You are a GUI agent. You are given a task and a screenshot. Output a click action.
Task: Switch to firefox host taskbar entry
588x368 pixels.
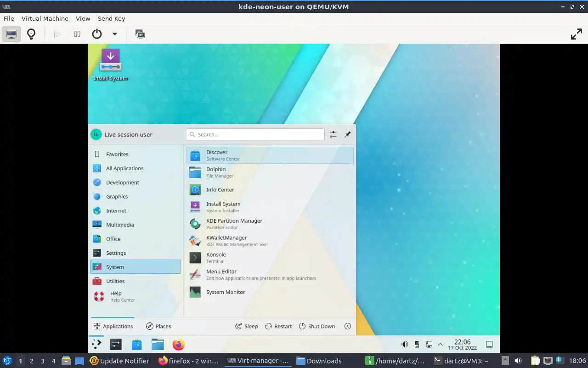tap(188, 361)
